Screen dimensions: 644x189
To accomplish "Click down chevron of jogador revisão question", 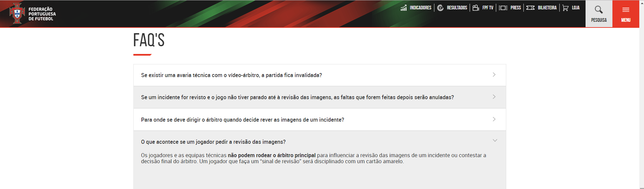I will [495, 140].
